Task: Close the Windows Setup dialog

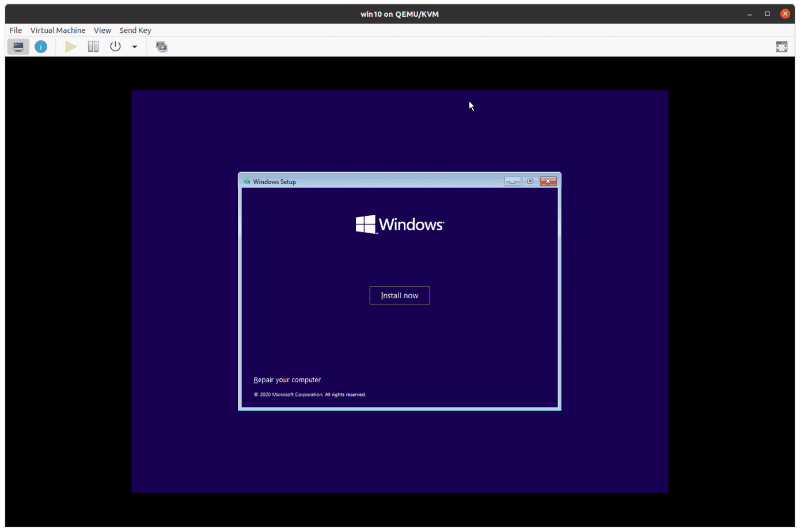Action: coord(548,181)
